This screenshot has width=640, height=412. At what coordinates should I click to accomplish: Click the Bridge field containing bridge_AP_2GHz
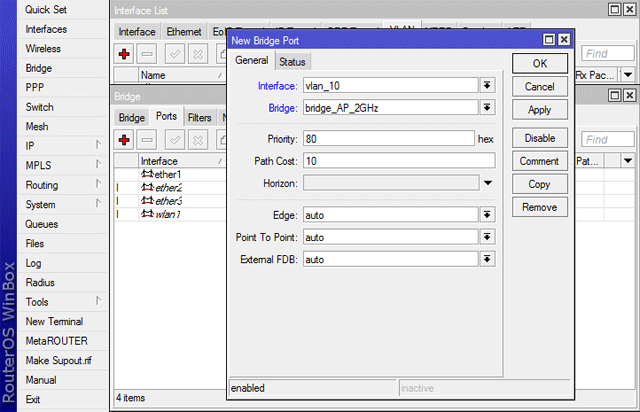[391, 108]
